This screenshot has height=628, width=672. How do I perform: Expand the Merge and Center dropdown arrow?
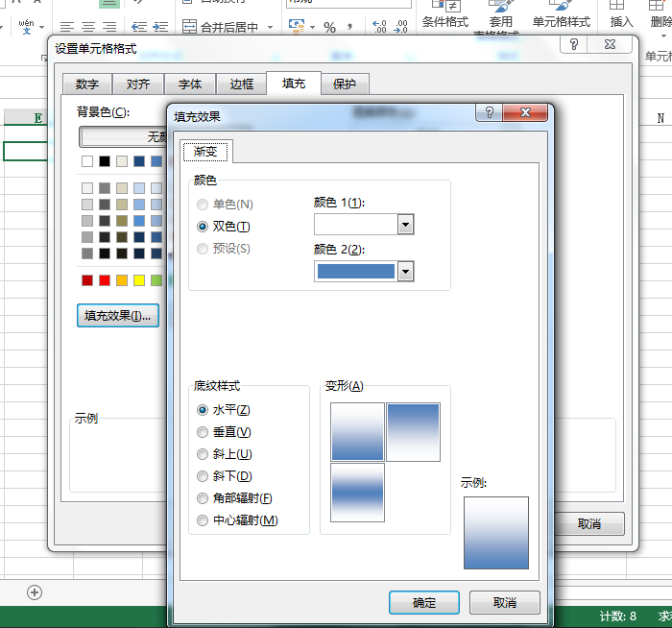pos(271,27)
